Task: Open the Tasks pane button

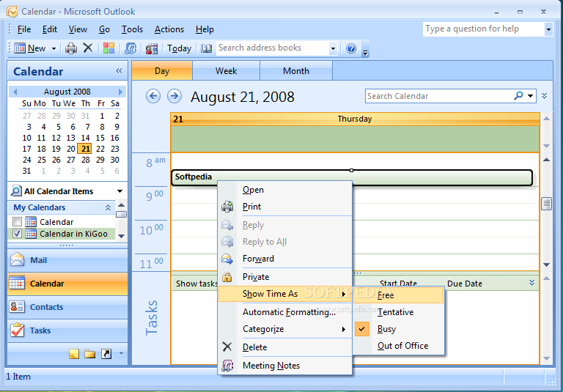Action: 67,330
